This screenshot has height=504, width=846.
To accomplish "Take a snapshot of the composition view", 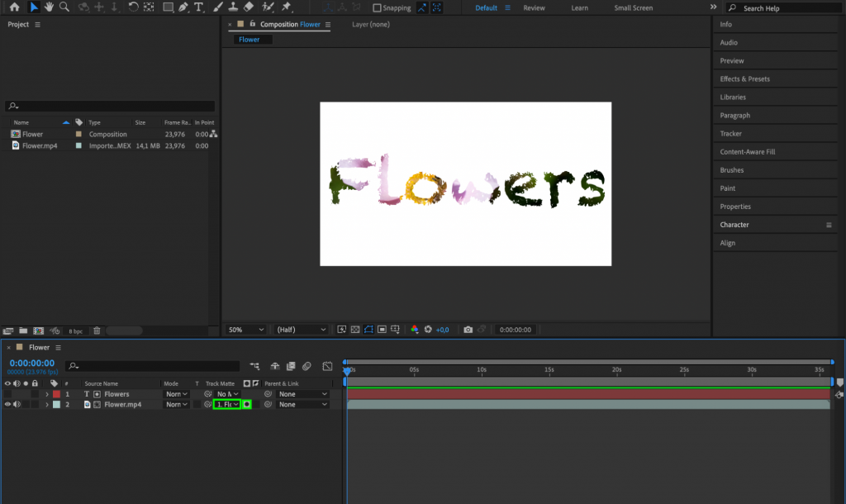I will pyautogui.click(x=469, y=329).
